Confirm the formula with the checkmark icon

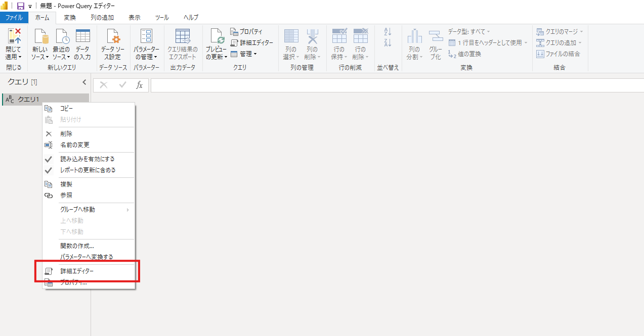pos(122,85)
